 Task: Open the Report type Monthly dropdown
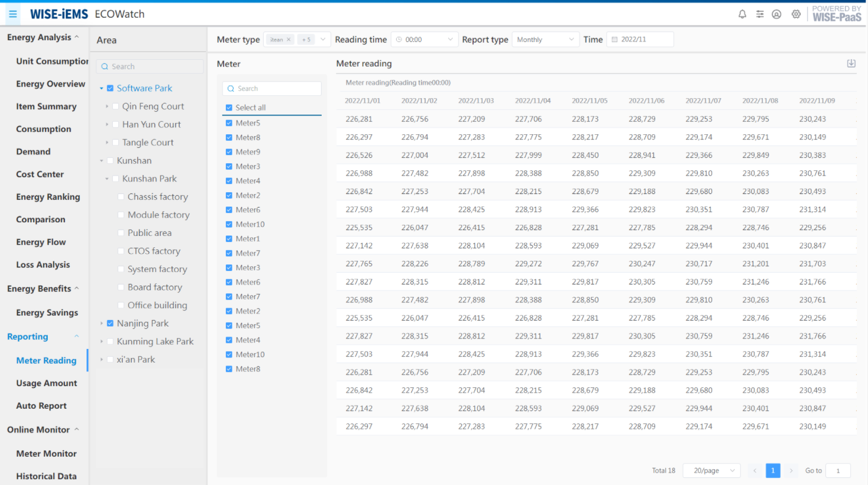click(x=545, y=40)
